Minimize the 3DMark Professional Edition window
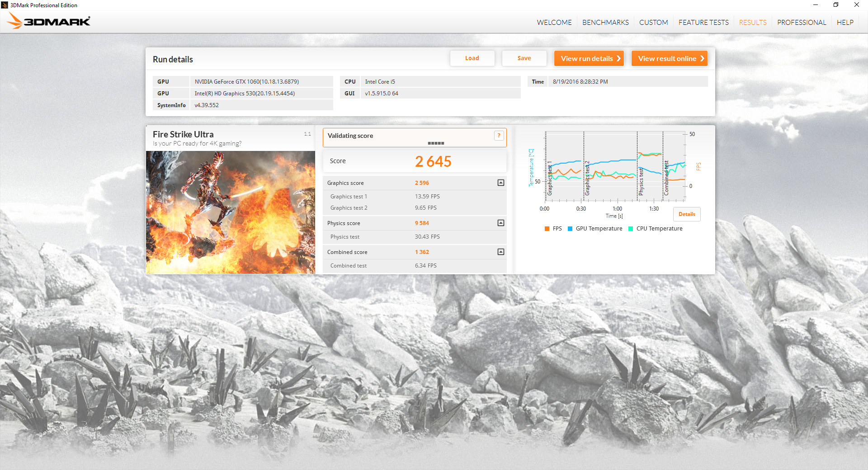 point(815,5)
